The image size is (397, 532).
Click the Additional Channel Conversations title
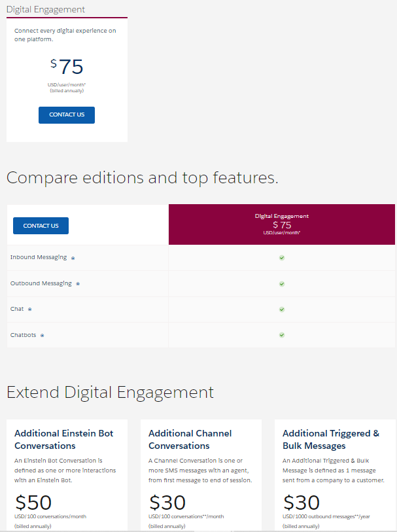click(190, 439)
